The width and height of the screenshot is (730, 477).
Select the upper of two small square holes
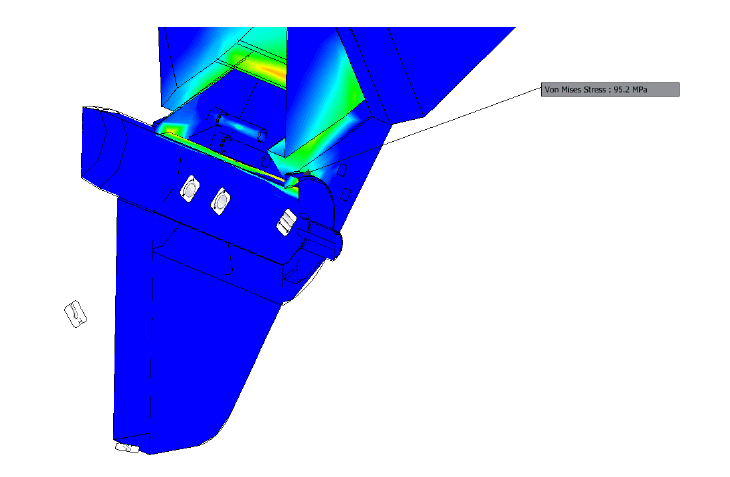click(340, 171)
